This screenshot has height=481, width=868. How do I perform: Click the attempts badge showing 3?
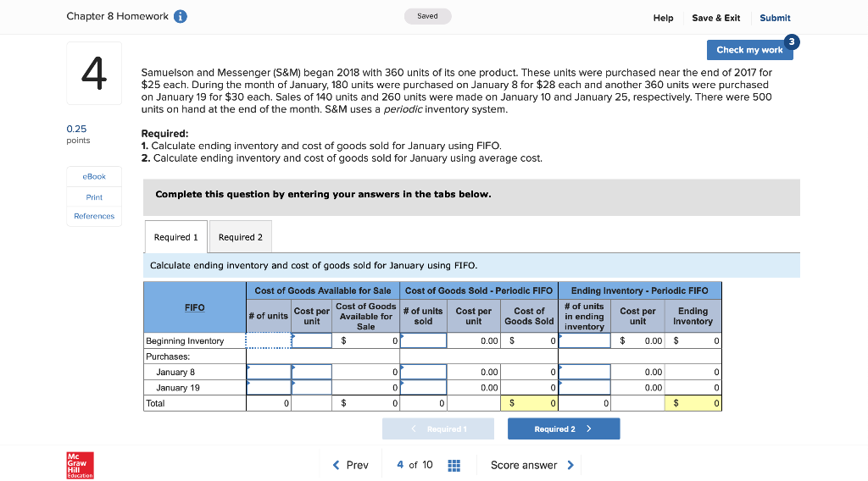(x=792, y=42)
